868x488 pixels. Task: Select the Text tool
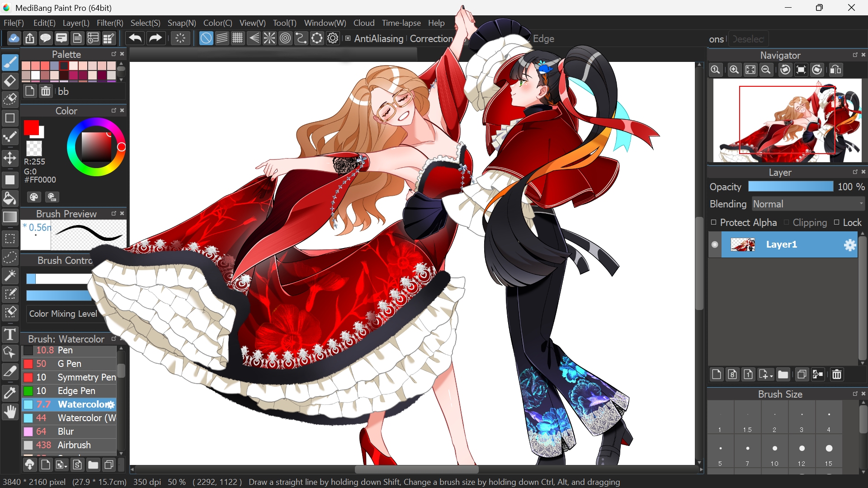10,335
